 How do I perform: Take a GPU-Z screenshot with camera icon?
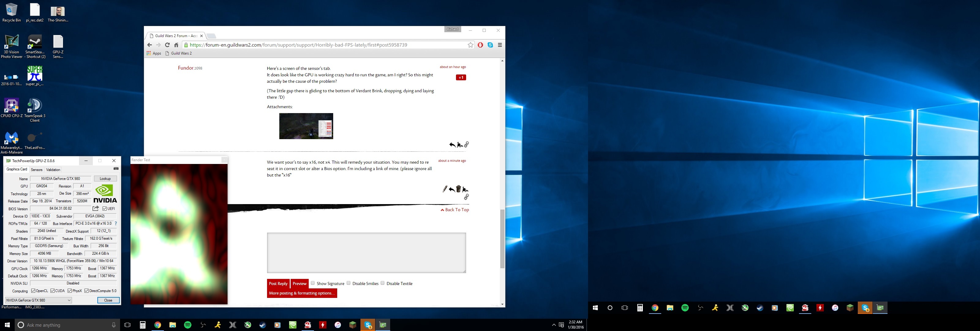pos(116,169)
